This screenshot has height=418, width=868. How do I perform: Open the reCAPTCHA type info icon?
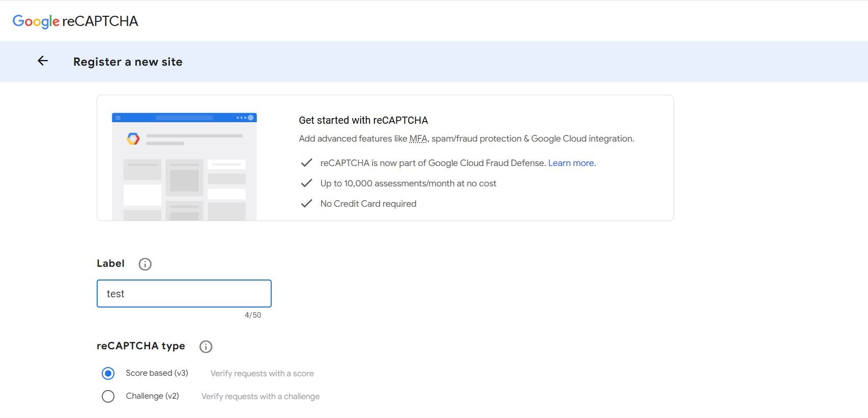206,346
